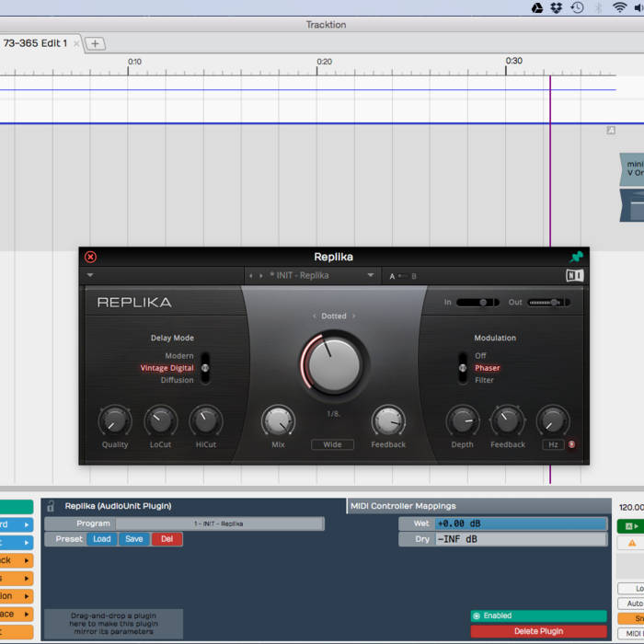Click the lock icon beside Replika plugin title
Viewport: 644px width, 644px height.
click(x=51, y=506)
